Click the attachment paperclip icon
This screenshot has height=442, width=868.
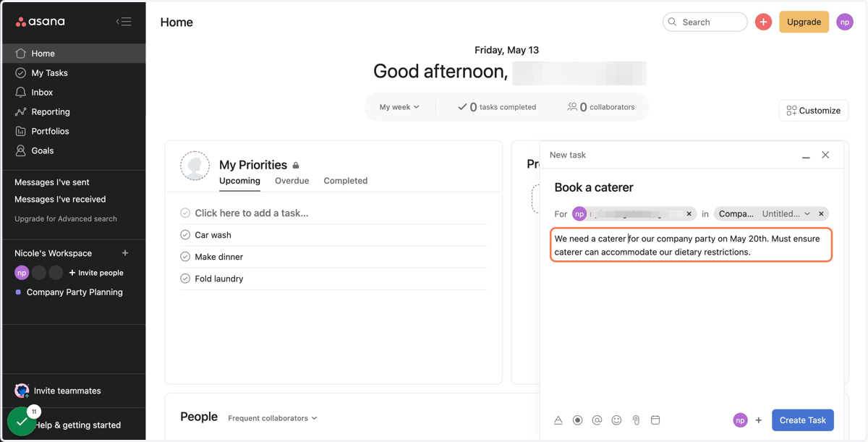pyautogui.click(x=636, y=420)
